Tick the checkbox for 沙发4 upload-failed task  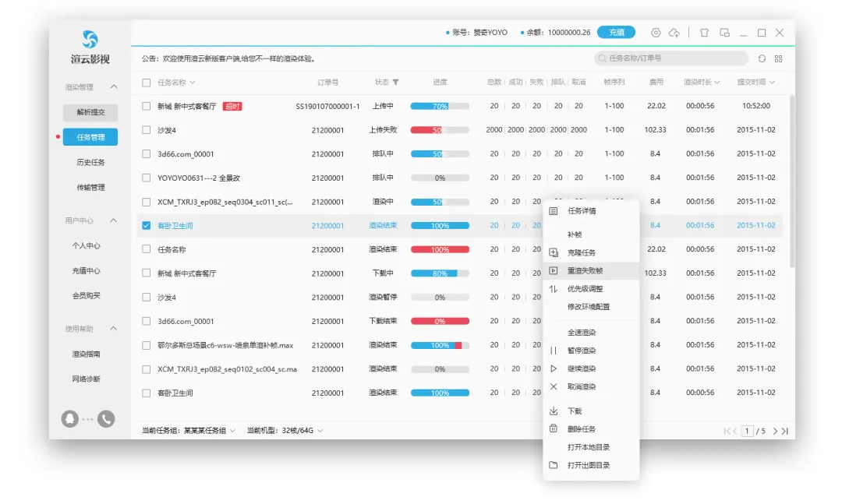click(x=146, y=130)
